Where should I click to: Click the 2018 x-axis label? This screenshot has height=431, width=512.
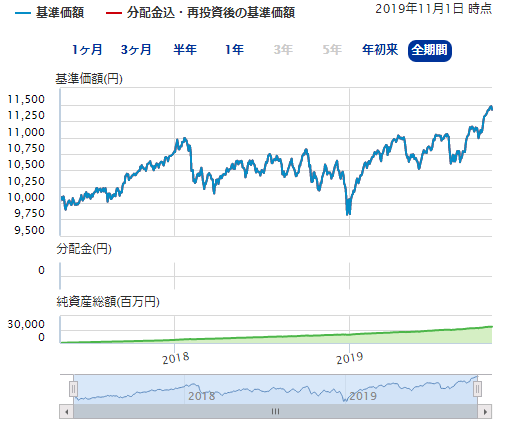click(176, 358)
